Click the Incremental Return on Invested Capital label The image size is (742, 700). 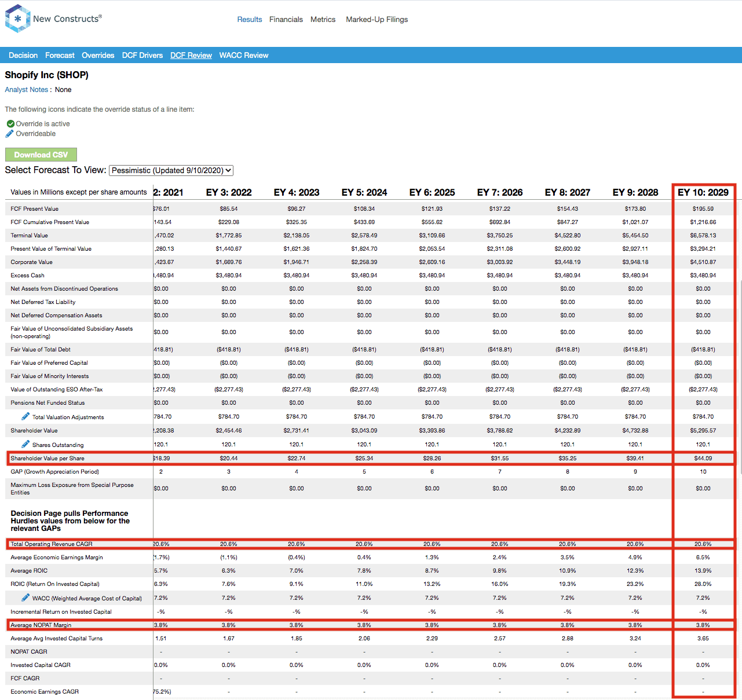coord(61,612)
